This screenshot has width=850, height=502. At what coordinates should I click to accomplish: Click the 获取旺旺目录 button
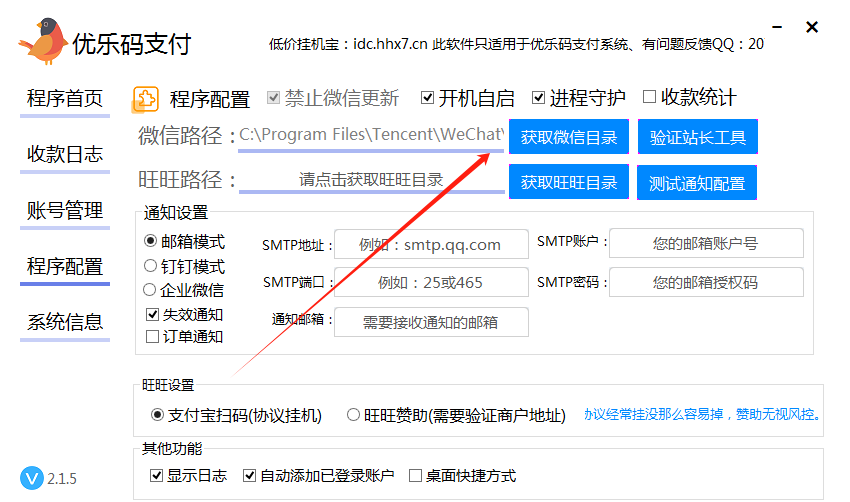(x=569, y=182)
